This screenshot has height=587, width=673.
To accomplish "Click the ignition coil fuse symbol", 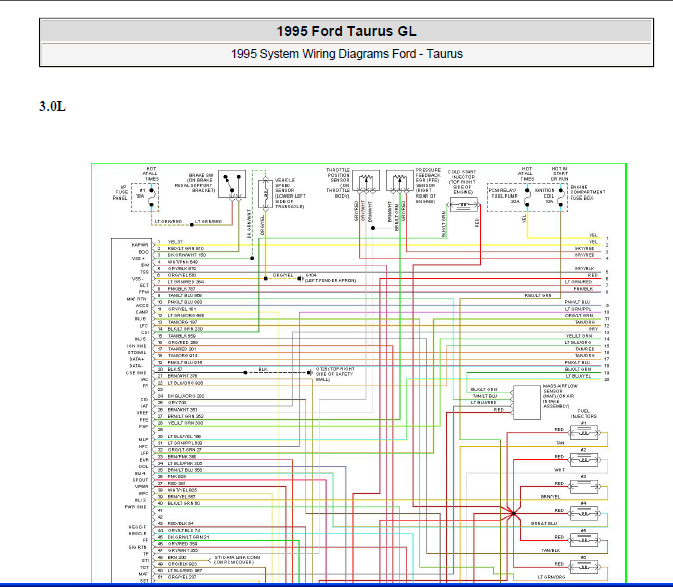I will tap(561, 197).
